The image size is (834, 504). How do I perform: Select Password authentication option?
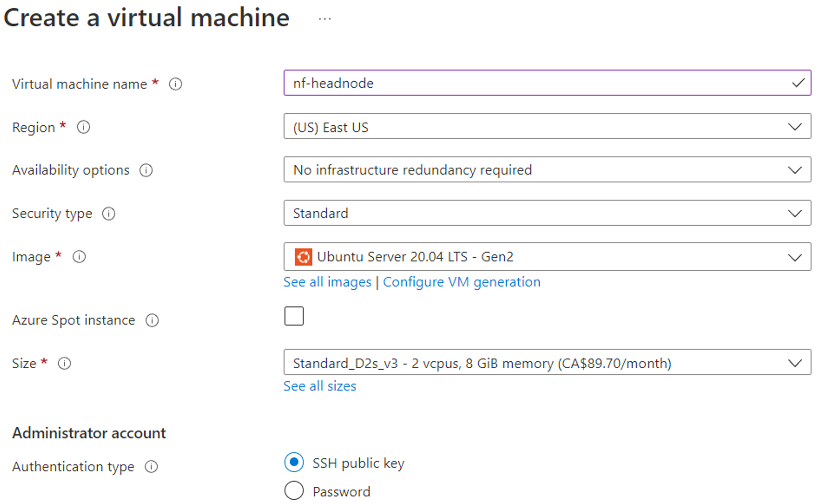coord(294,491)
